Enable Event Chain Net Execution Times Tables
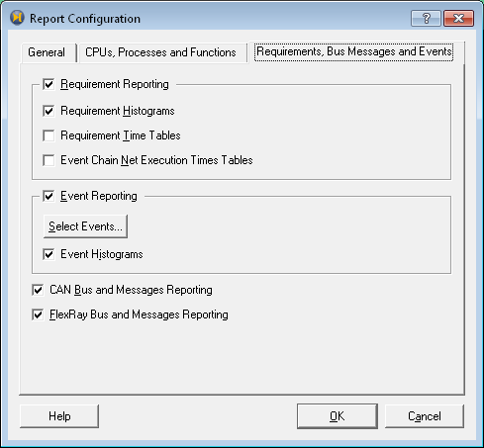The height and width of the screenshot is (448, 484). tap(48, 160)
